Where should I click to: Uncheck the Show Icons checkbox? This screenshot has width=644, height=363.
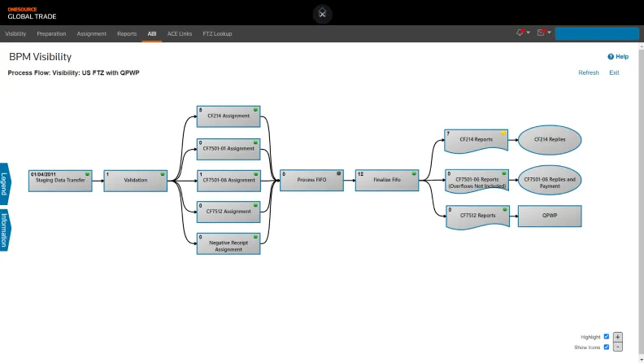tap(607, 347)
